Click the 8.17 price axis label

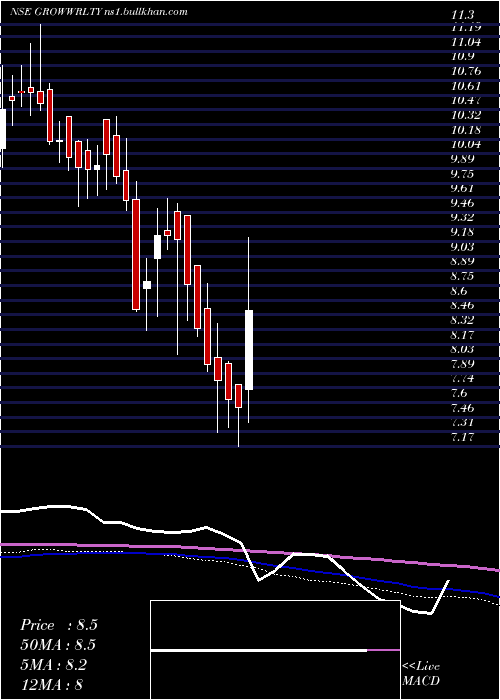point(462,334)
